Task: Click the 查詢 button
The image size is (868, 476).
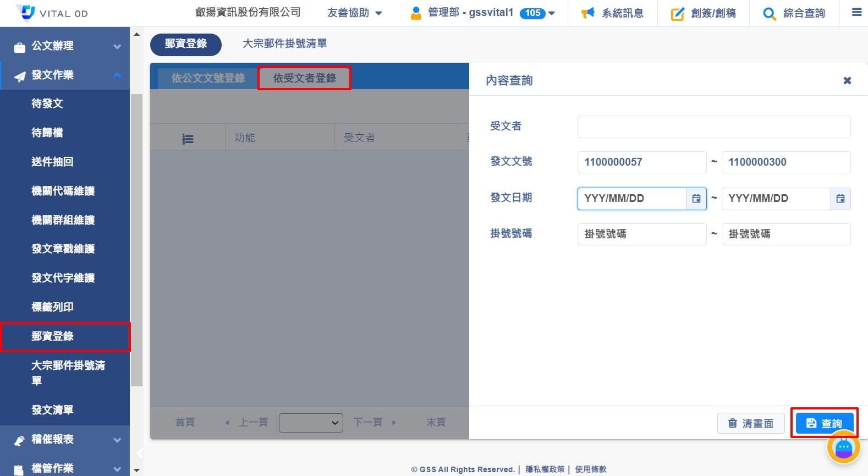Action: 824,423
